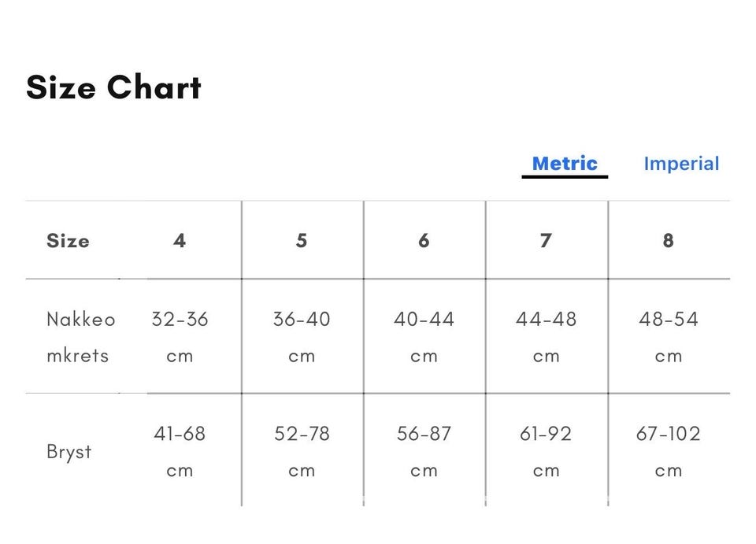Click the 36-40 cm neck cell

(x=302, y=337)
